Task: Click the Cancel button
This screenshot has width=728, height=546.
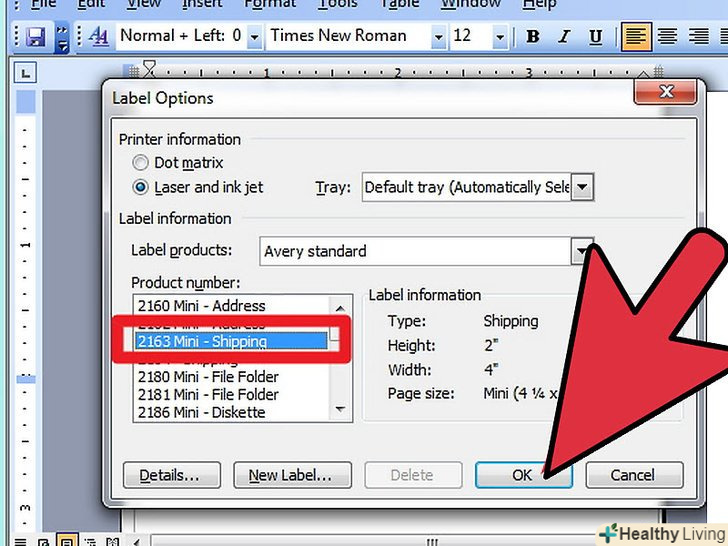Action: pyautogui.click(x=634, y=475)
